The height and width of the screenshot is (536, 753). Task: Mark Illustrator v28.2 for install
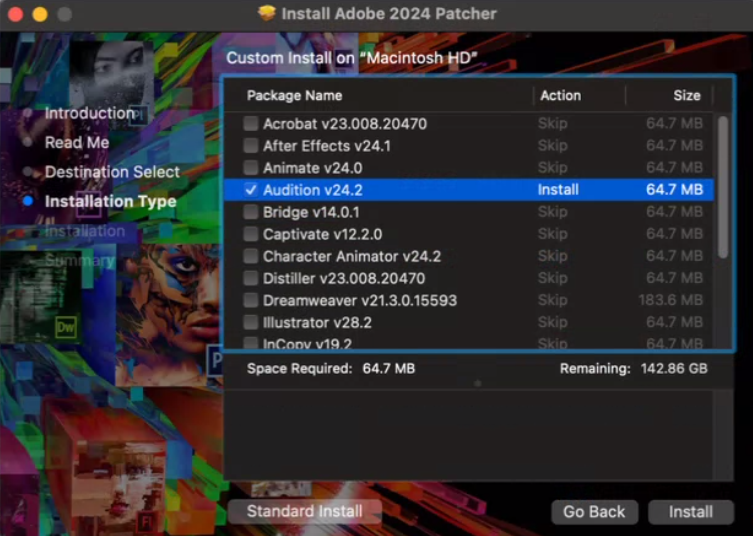coord(251,322)
